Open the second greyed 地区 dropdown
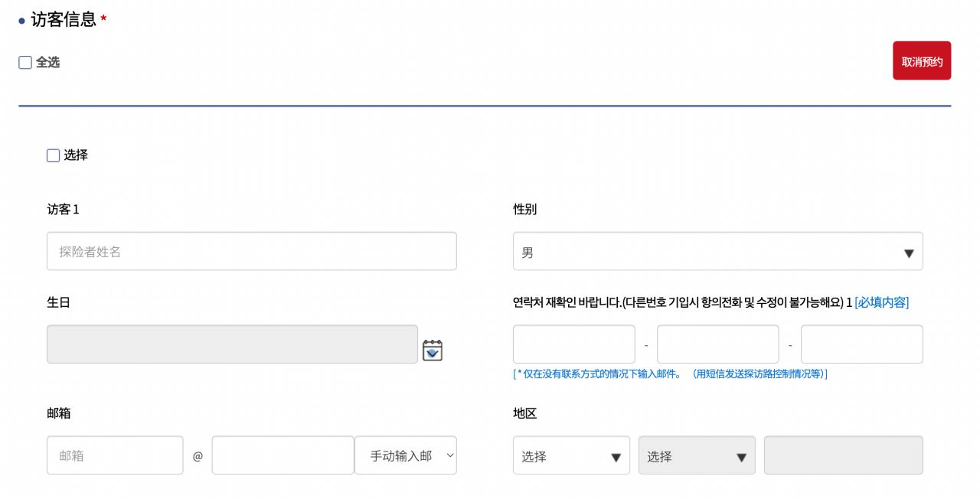The width and height of the screenshot is (980, 499). coord(697,455)
